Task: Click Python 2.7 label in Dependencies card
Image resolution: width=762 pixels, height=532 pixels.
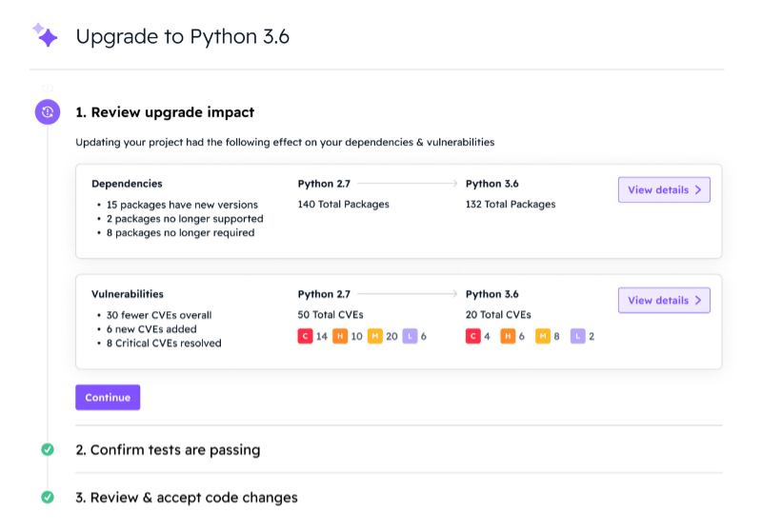Action: [x=324, y=184]
